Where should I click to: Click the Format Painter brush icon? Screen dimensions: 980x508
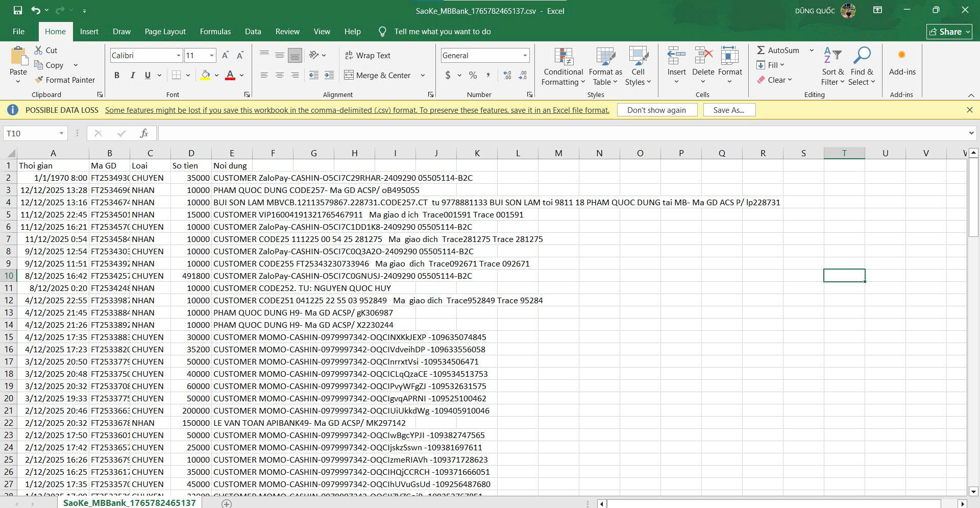pos(39,80)
